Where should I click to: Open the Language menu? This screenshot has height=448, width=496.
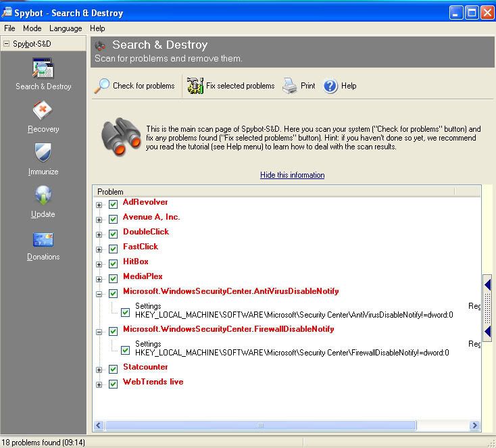click(66, 28)
